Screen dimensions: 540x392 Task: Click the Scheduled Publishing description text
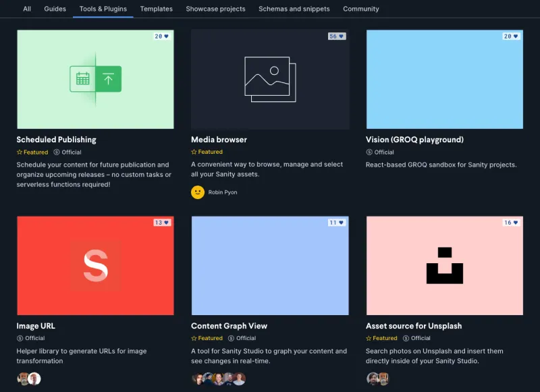click(94, 175)
